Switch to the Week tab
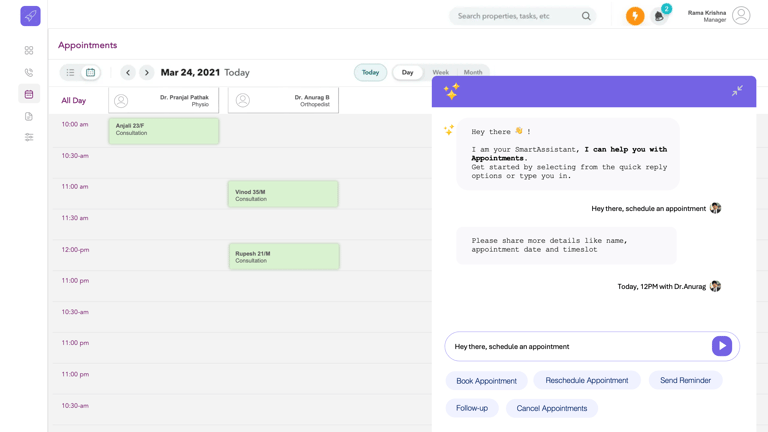The image size is (768, 432). tap(440, 72)
